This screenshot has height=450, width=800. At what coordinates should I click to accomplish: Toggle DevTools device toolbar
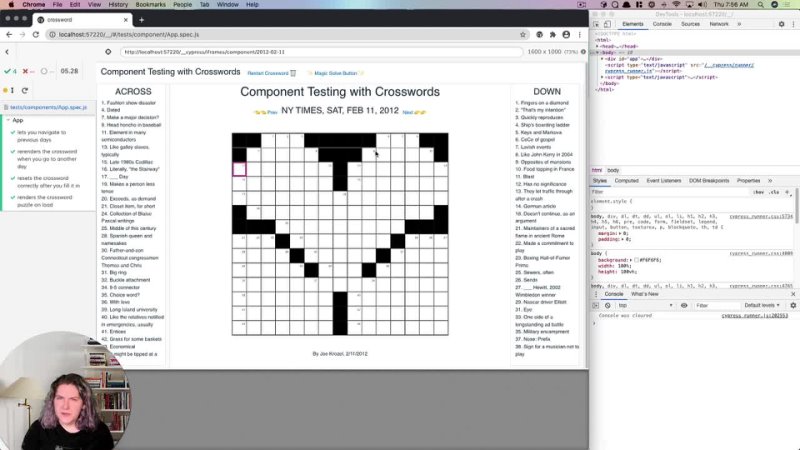pos(607,24)
